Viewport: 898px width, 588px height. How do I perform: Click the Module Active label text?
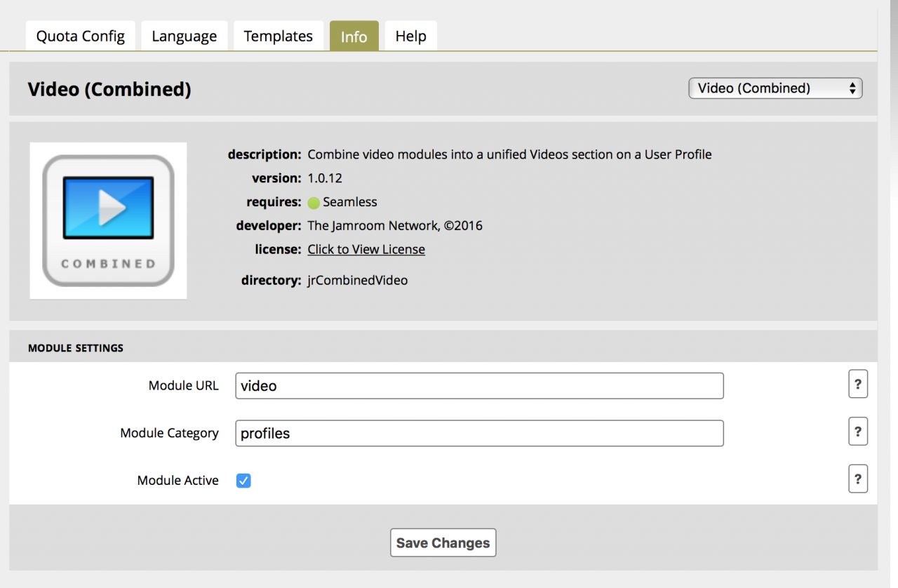point(177,481)
